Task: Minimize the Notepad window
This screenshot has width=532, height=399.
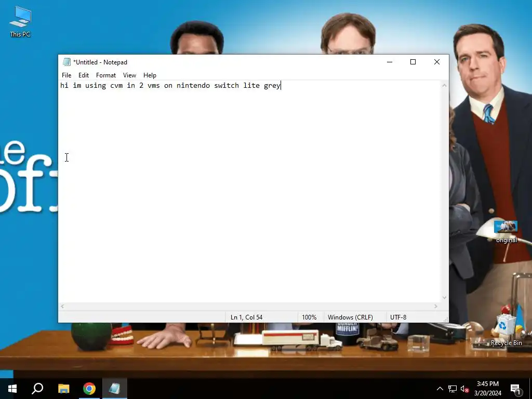Action: (390, 62)
